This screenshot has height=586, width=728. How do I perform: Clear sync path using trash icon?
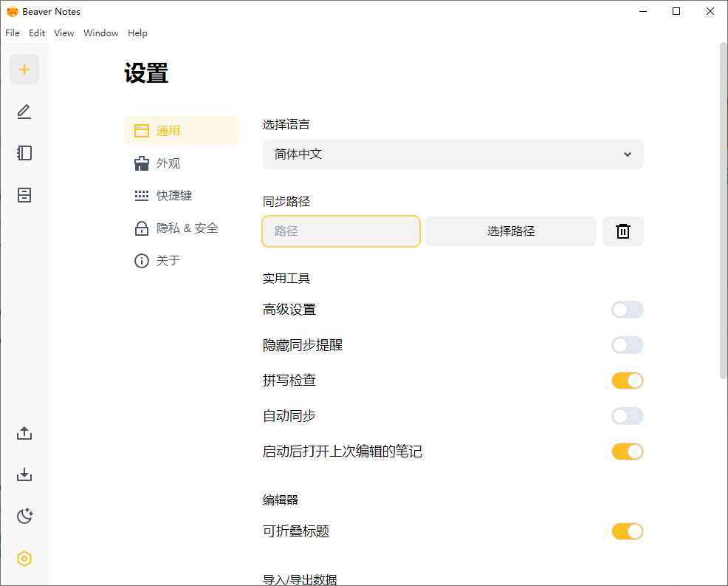[622, 231]
